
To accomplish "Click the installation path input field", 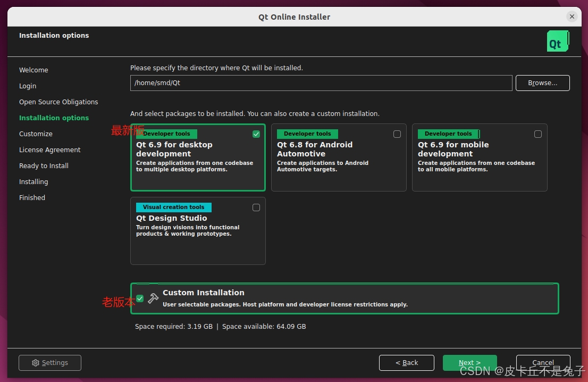I will point(321,83).
